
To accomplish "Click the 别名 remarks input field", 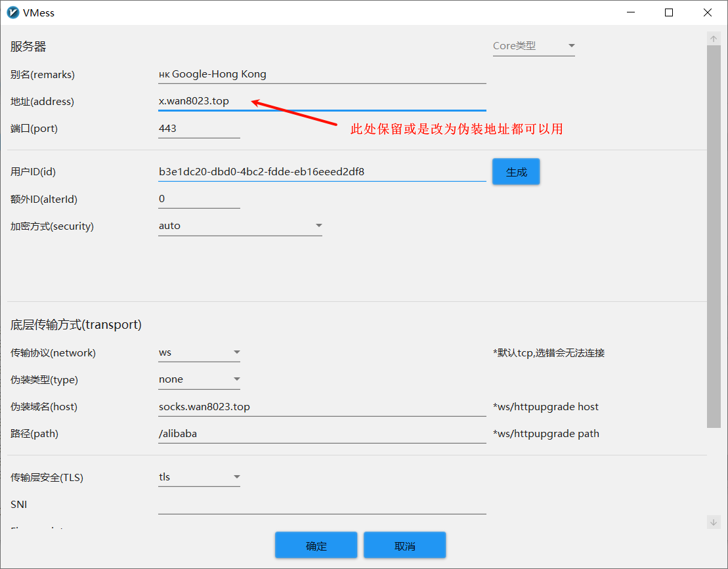I will (x=322, y=74).
